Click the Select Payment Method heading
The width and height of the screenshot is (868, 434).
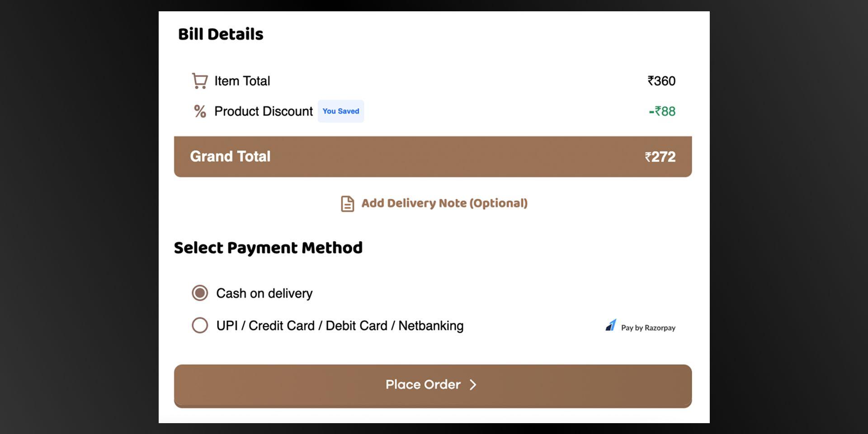(x=268, y=248)
